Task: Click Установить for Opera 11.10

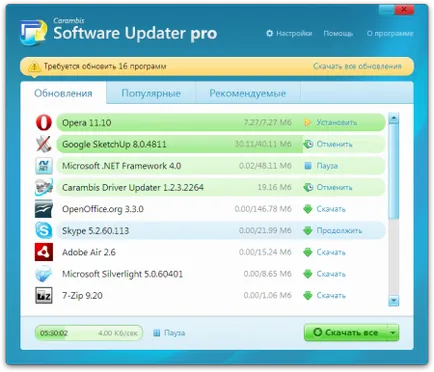Action: tap(337, 123)
